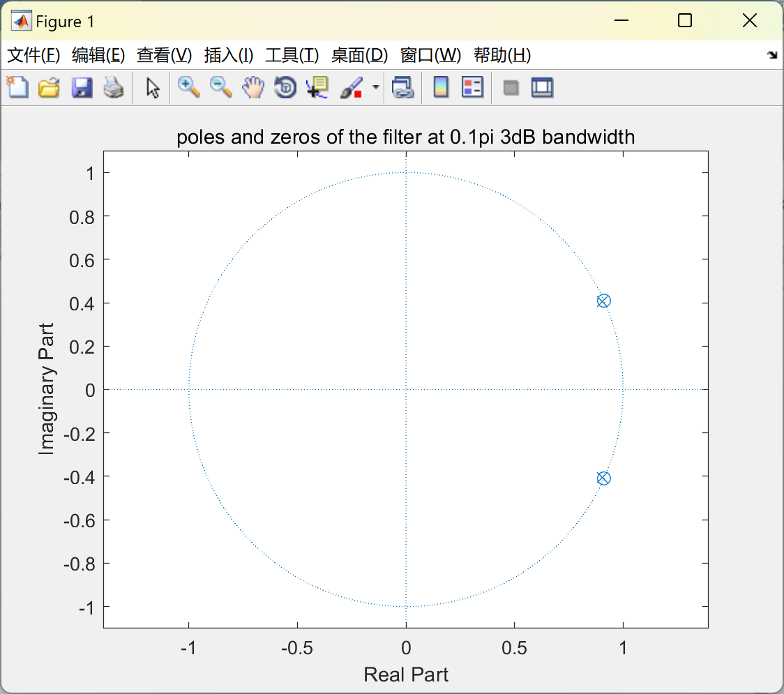This screenshot has height=694, width=784.
Task: Click the plot title text
Action: click(x=405, y=137)
